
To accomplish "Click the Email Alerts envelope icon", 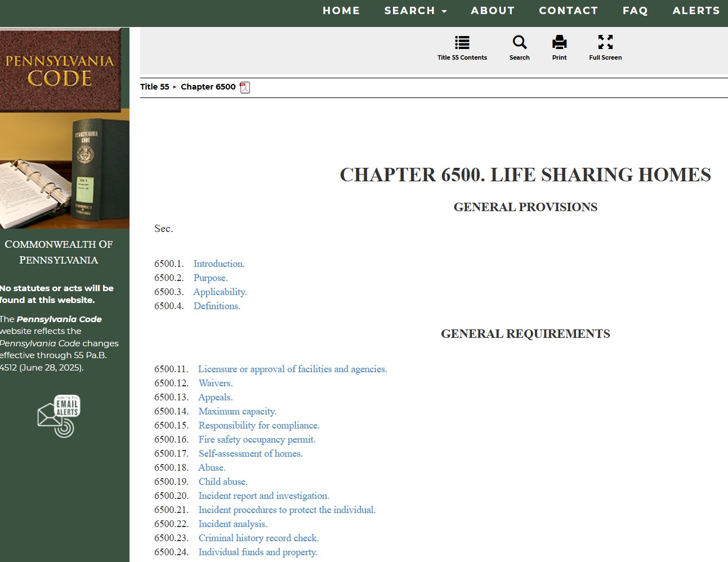I will (59, 416).
